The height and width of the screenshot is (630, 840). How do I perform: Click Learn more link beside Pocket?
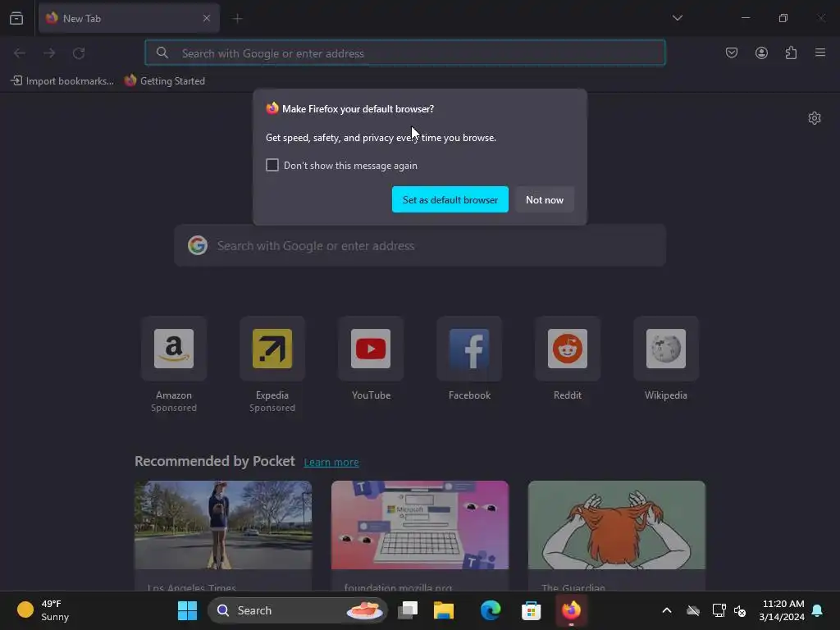tap(331, 463)
